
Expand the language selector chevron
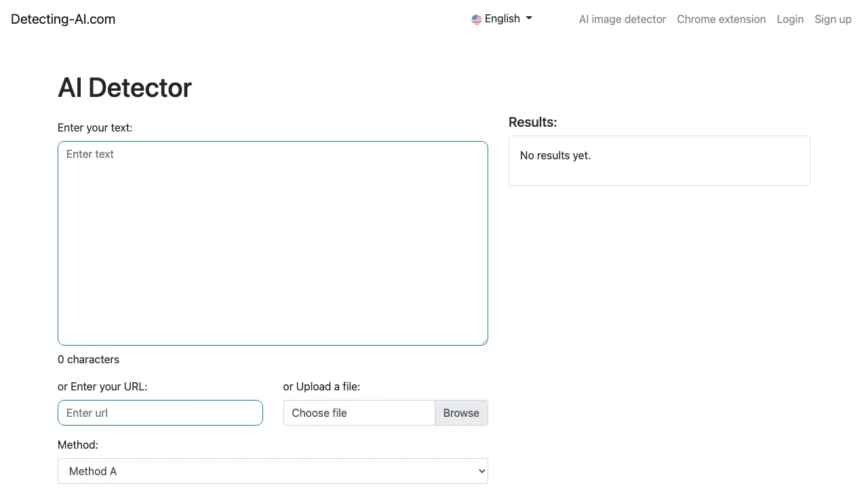pos(528,19)
